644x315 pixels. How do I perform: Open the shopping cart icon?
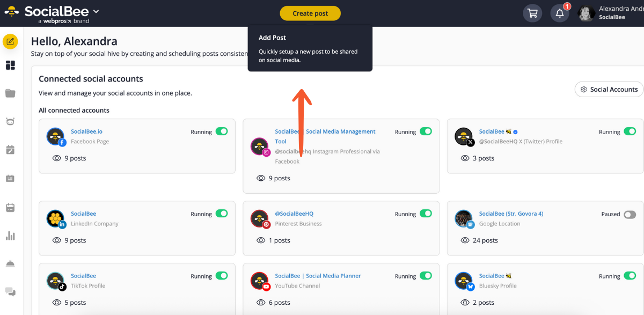[x=532, y=13]
